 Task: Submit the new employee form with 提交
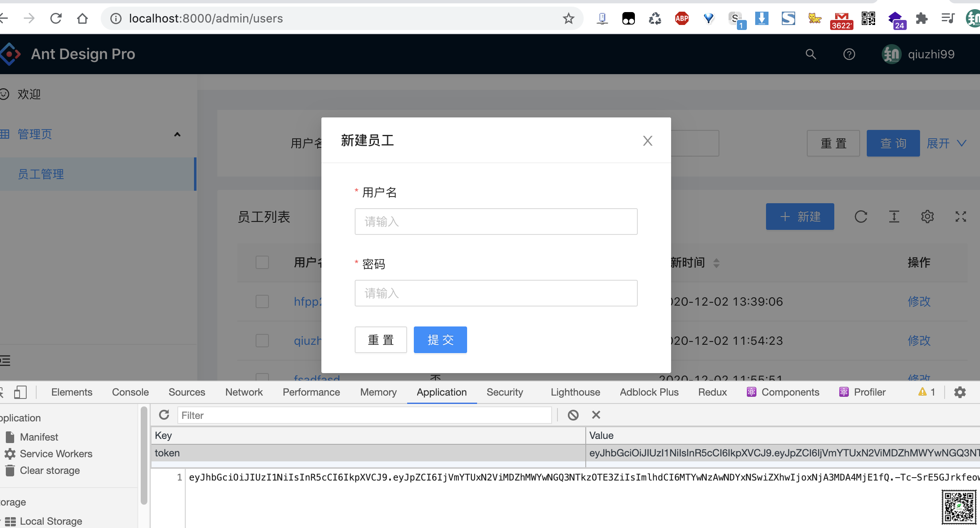click(440, 340)
